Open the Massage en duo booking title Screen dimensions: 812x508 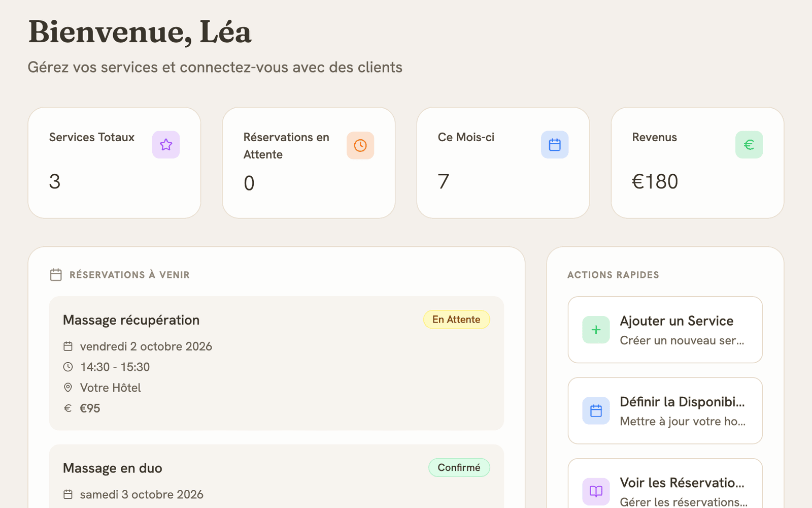pyautogui.click(x=113, y=468)
